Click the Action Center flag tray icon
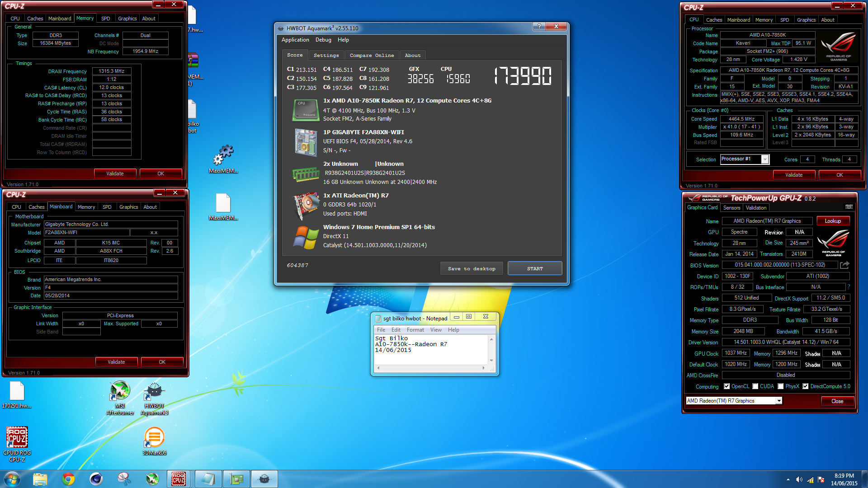This screenshot has height=488, width=868. [x=821, y=479]
